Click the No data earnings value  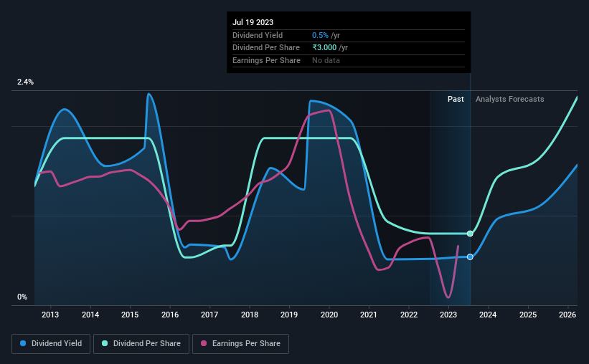point(326,60)
